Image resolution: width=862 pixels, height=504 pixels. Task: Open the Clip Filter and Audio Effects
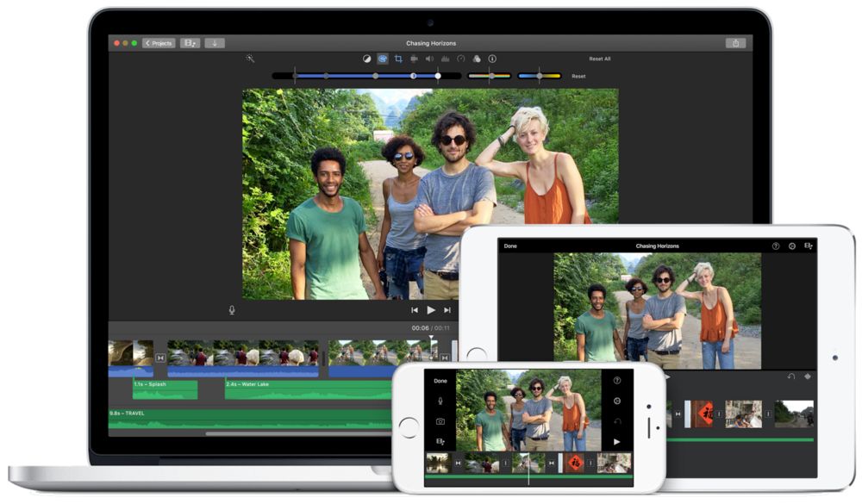tap(477, 59)
